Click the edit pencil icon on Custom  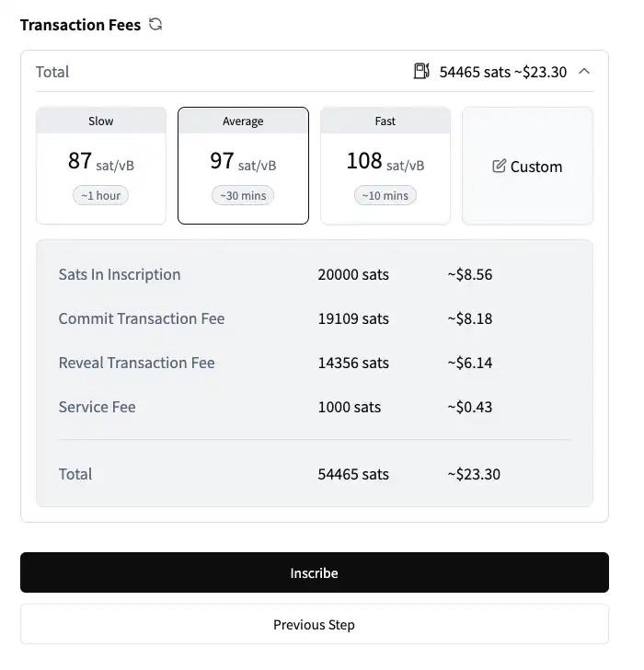coord(499,167)
